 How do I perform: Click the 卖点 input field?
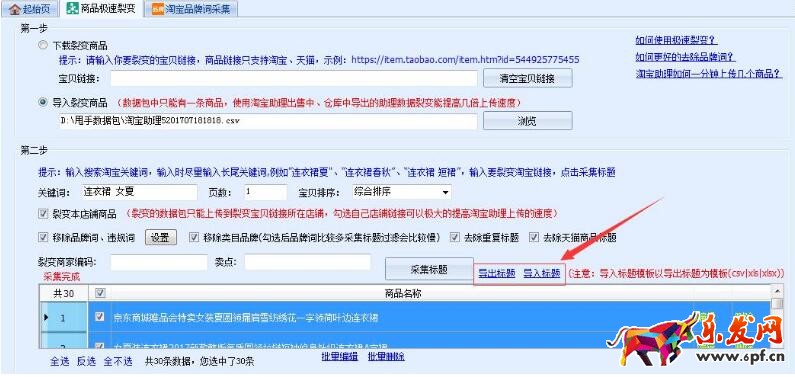(x=307, y=262)
